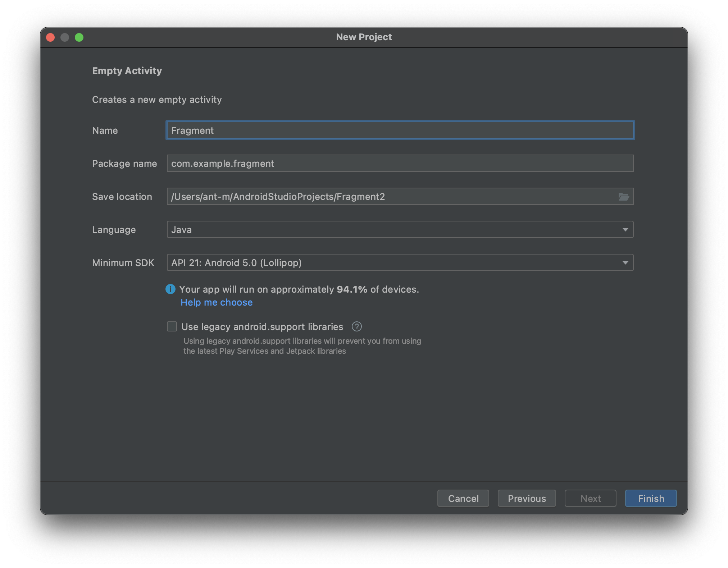Viewport: 728px width, 568px height.
Task: Click the help question mark icon
Action: click(356, 326)
